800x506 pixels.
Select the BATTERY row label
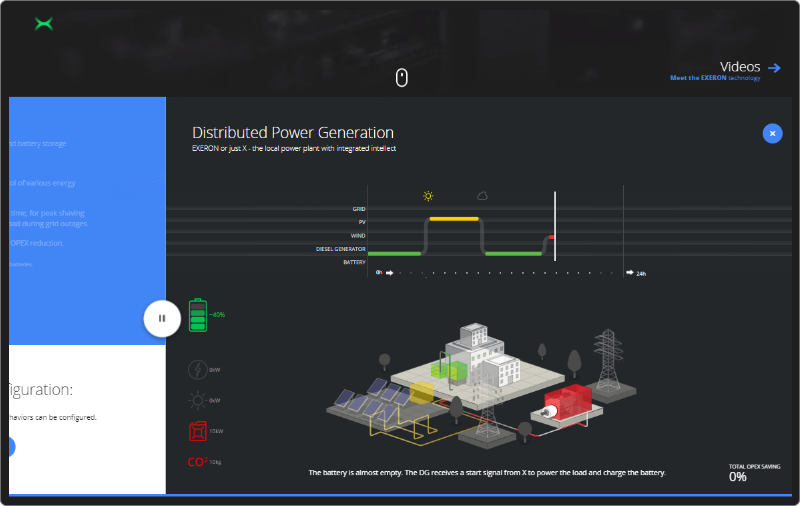(355, 262)
